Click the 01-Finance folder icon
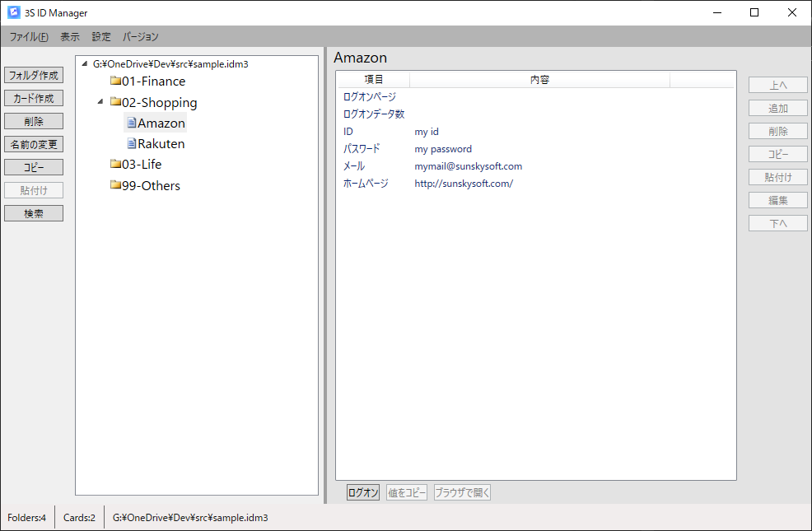 [115, 81]
